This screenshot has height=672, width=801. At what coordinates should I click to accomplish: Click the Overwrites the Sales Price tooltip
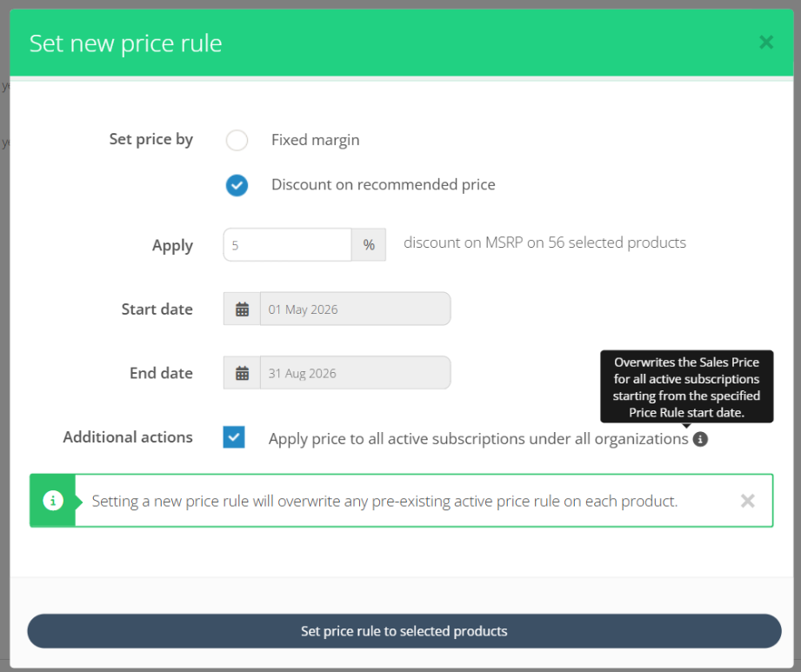pyautogui.click(x=686, y=387)
